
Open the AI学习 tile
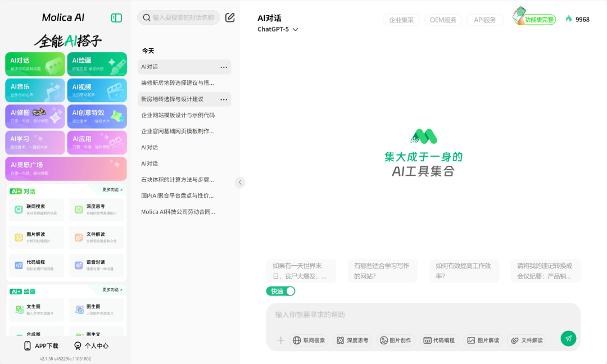click(35, 142)
